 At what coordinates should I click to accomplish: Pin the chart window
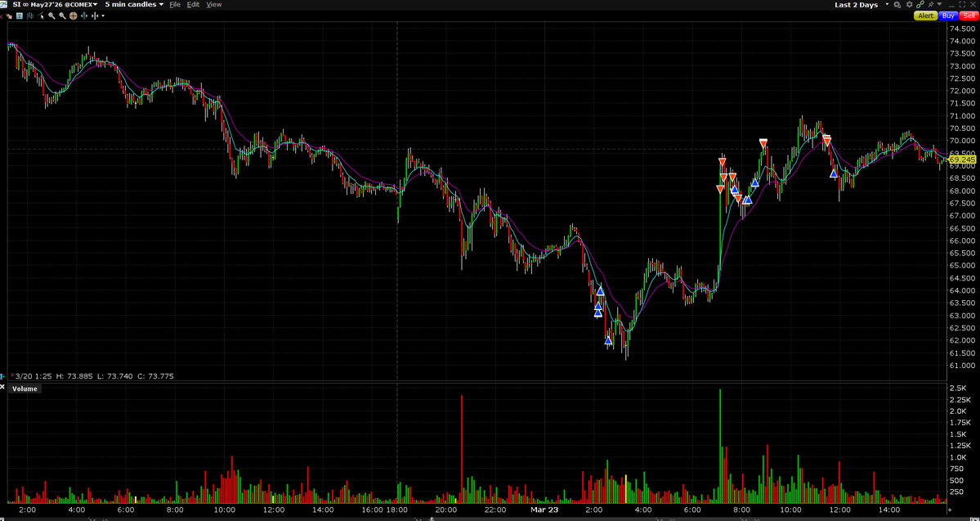point(931,4)
